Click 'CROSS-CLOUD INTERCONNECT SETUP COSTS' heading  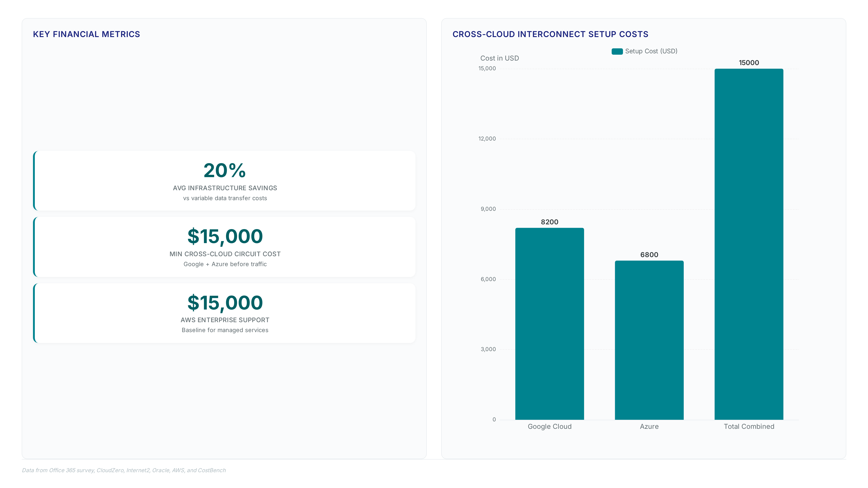[x=550, y=34]
